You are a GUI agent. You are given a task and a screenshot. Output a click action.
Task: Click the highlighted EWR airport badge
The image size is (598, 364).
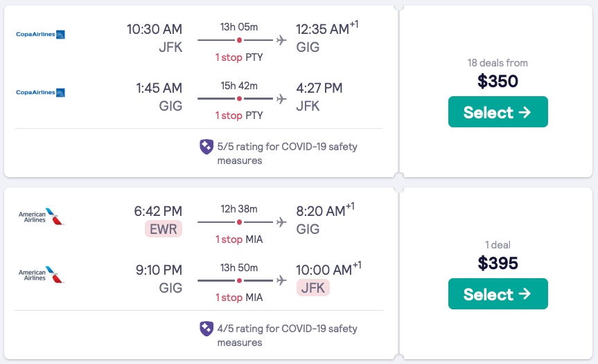pyautogui.click(x=164, y=229)
